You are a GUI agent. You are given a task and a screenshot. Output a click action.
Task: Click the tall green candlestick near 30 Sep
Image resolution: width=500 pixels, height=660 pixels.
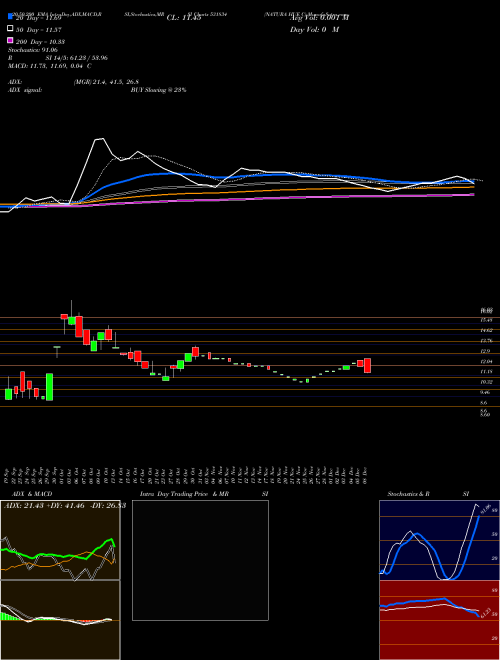tap(50, 387)
